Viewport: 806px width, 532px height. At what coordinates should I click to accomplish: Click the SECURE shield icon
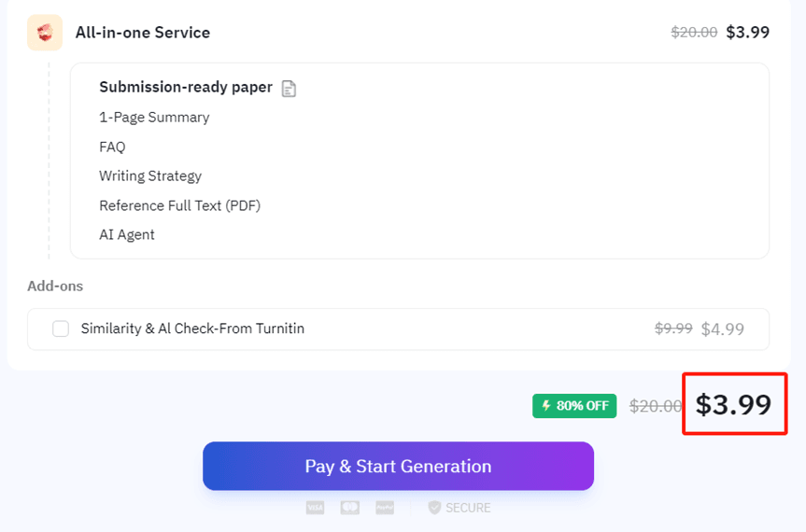(x=434, y=508)
